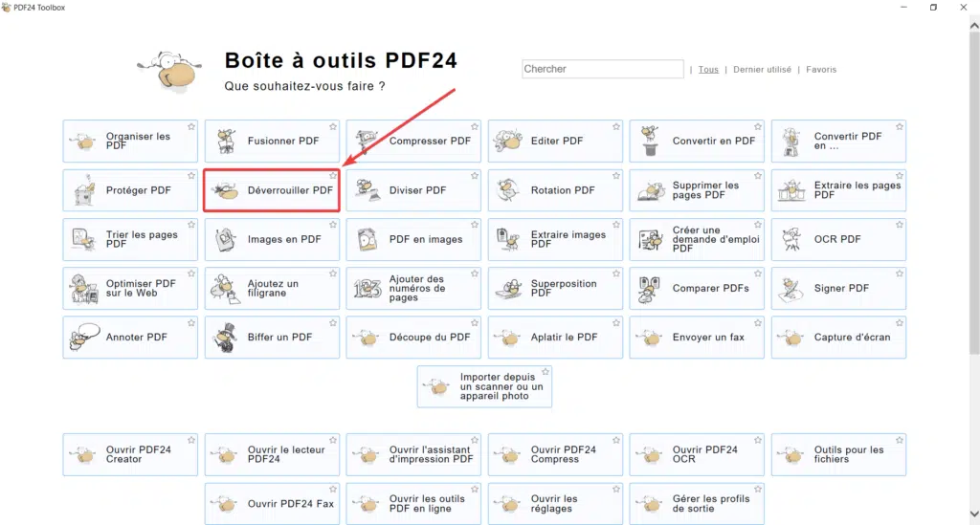980x525 pixels.
Task: Open Outils pour les fichiers
Action: tap(838, 454)
